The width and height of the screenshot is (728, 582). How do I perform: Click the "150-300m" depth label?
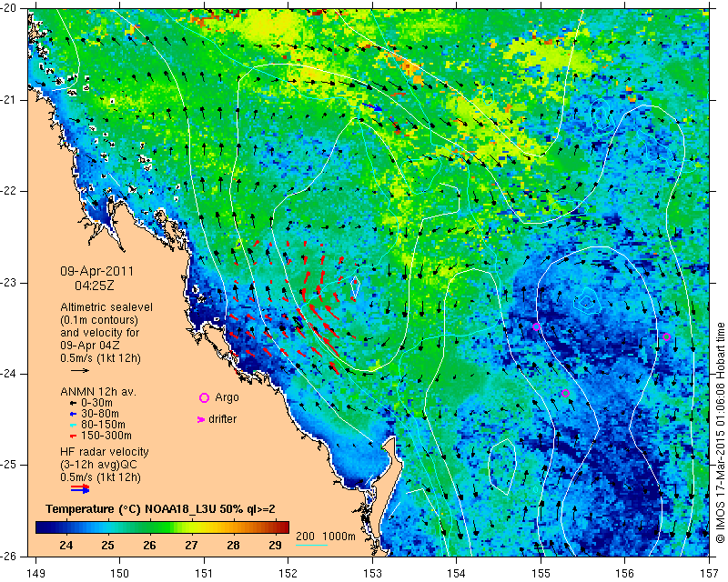tap(106, 436)
